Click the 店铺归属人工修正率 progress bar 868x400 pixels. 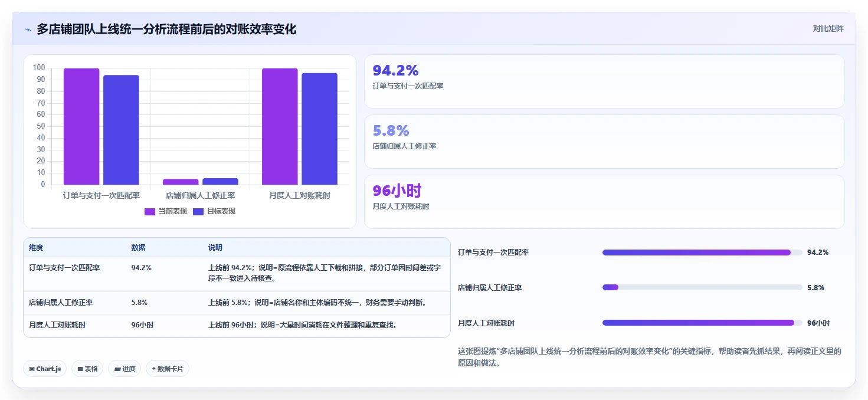pyautogui.click(x=702, y=287)
